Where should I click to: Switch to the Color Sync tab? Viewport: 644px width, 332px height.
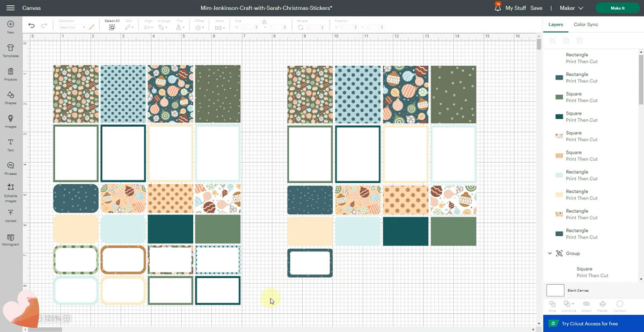(586, 25)
